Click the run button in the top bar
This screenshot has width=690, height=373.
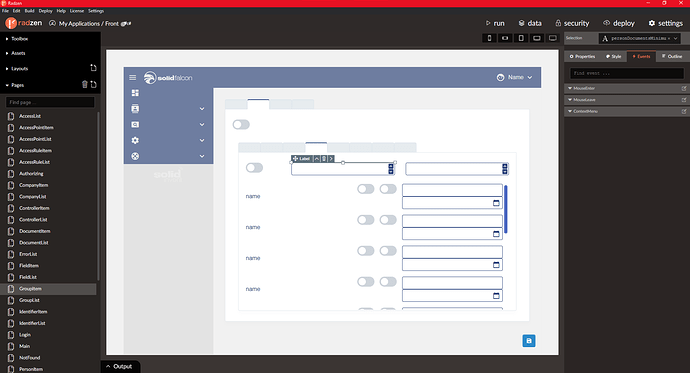[495, 23]
